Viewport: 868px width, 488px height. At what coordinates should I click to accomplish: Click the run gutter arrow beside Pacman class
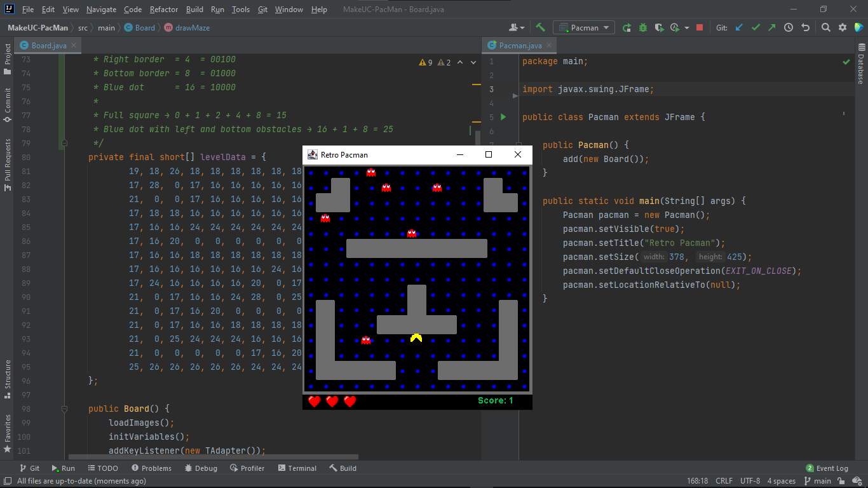pos(503,117)
